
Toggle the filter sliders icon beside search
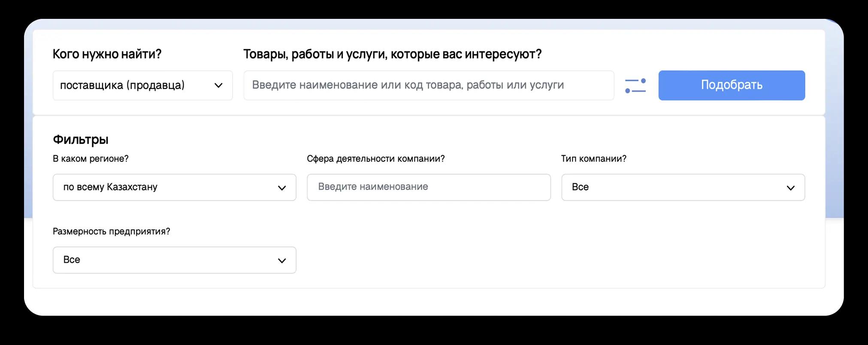click(635, 86)
